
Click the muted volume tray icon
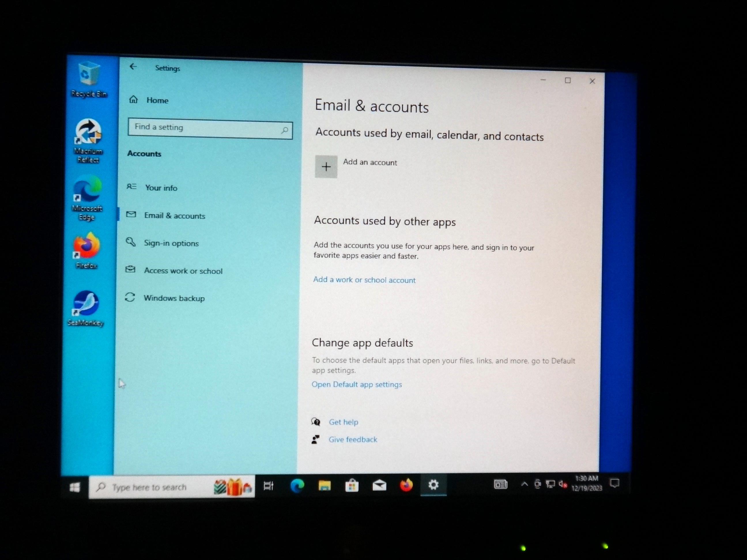tap(563, 485)
